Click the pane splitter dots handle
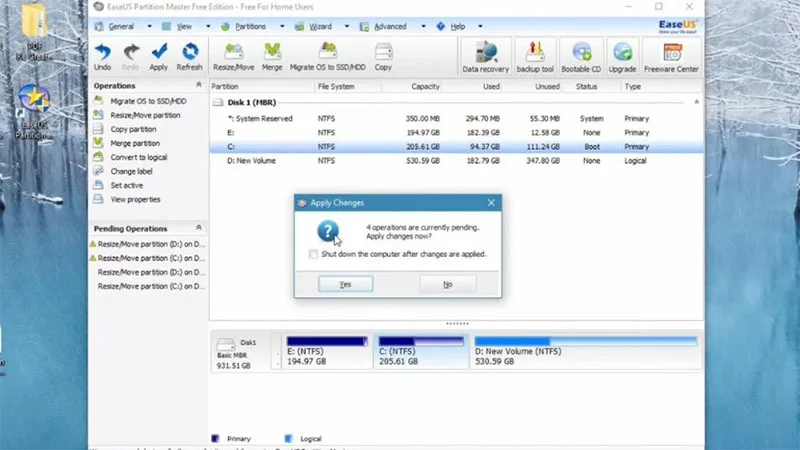The width and height of the screenshot is (800, 450). point(457,323)
